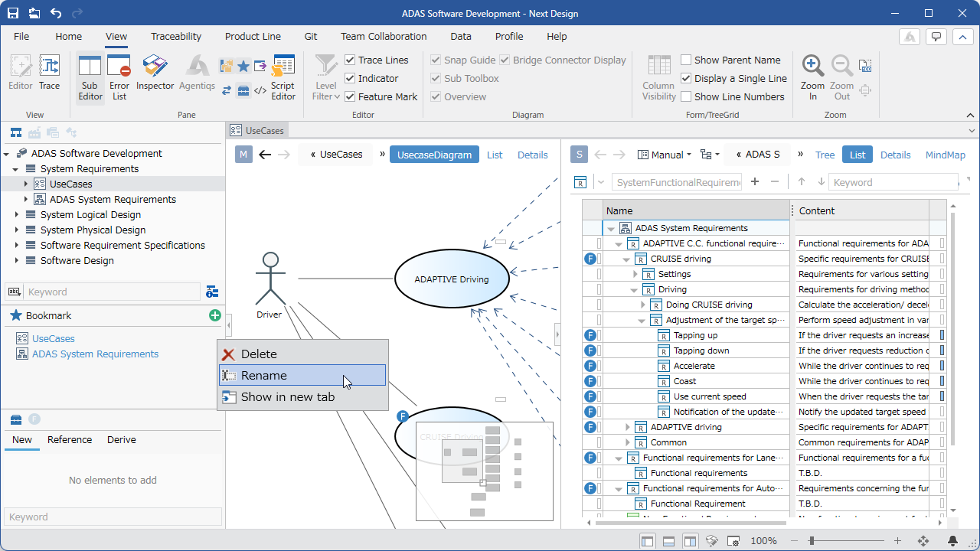Viewport: 980px width, 551px height.
Task: Switch sub editor to MindMap view
Action: pyautogui.click(x=946, y=155)
